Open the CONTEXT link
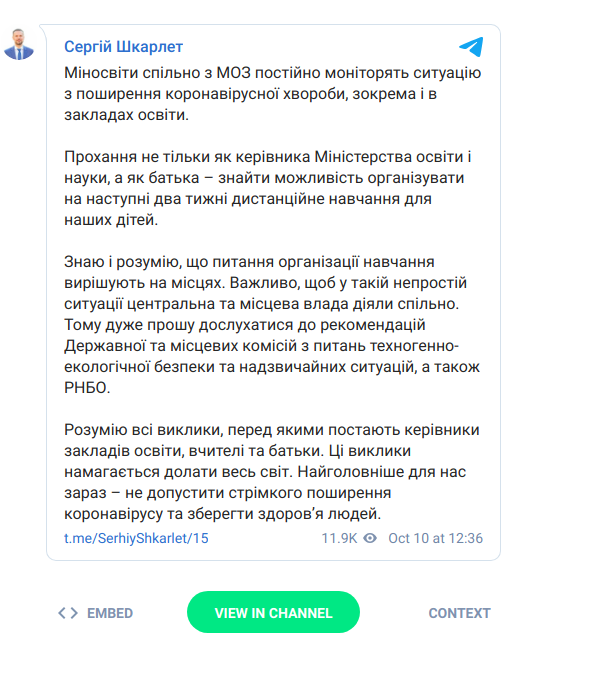The height and width of the screenshot is (696, 600). coord(459,613)
